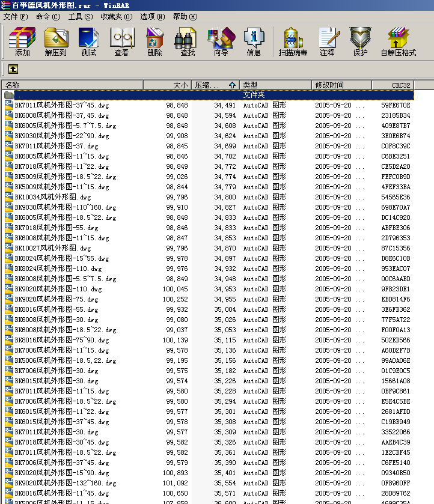Click the 添加 (Add) toolbar icon
The height and width of the screenshot is (504, 434).
[x=22, y=42]
